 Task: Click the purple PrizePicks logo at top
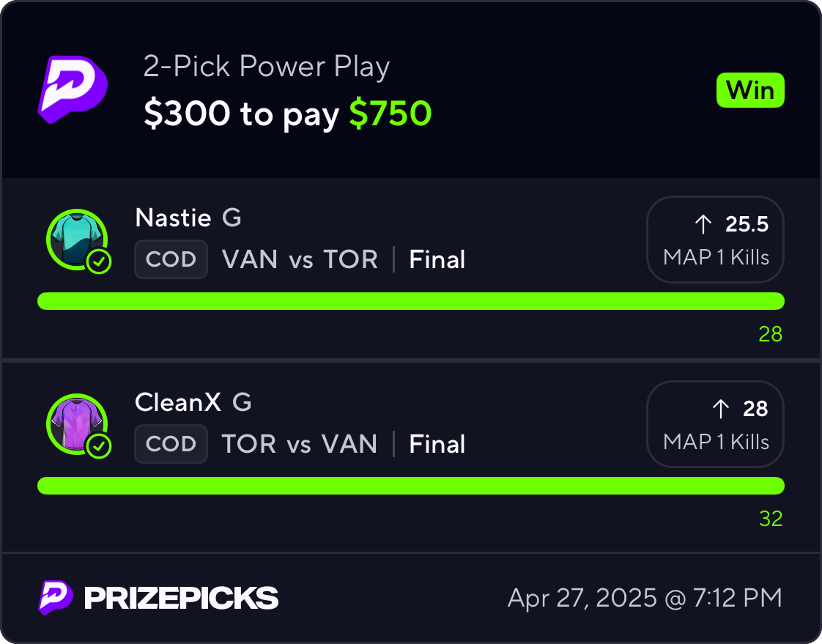tap(73, 89)
